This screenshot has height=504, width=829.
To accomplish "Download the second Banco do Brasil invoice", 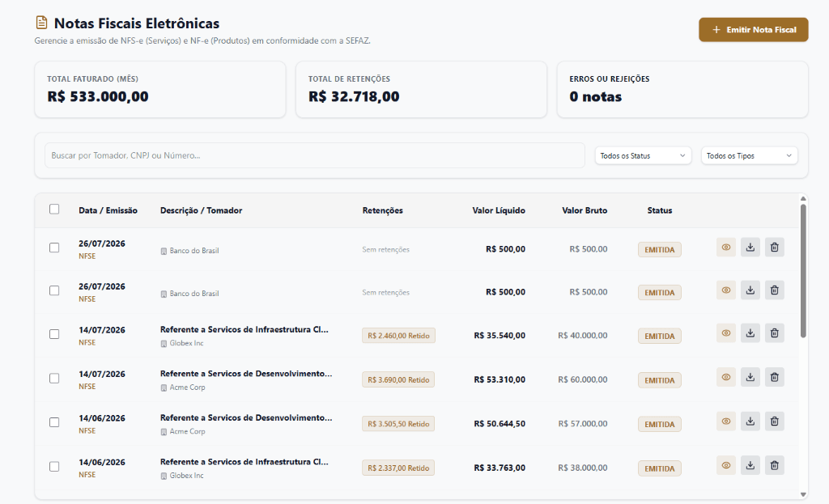I will point(750,290).
